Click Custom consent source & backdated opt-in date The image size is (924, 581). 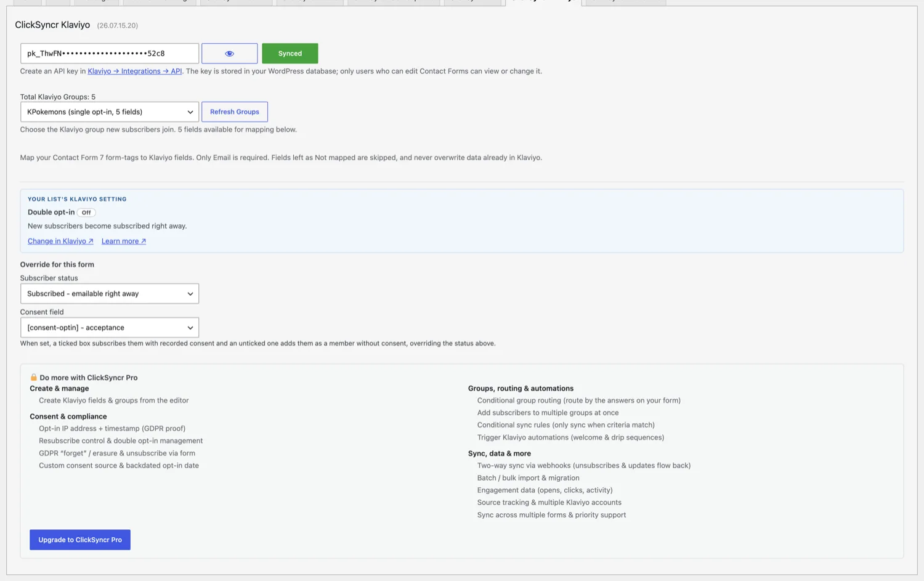point(119,466)
